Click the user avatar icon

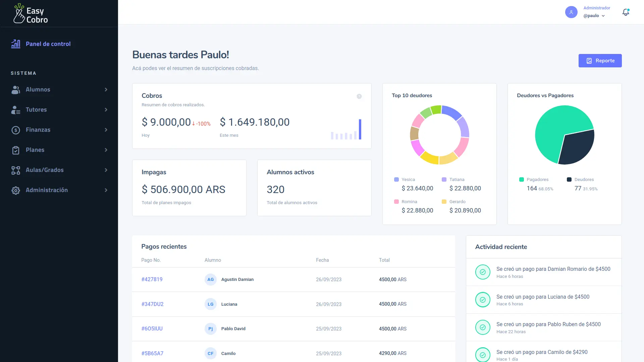click(x=571, y=12)
